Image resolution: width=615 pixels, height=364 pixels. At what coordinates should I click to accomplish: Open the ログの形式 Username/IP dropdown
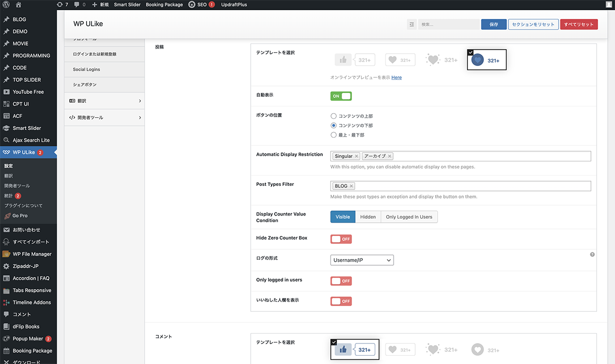coord(362,261)
